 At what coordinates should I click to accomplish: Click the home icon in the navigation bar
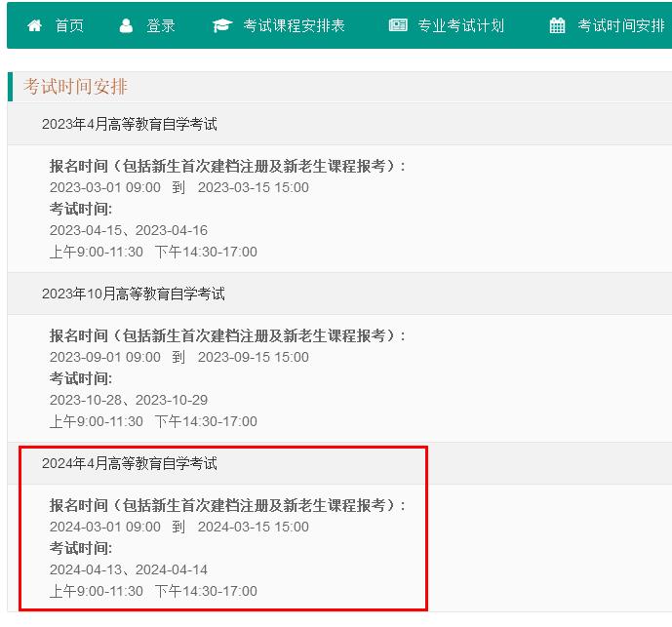click(34, 25)
